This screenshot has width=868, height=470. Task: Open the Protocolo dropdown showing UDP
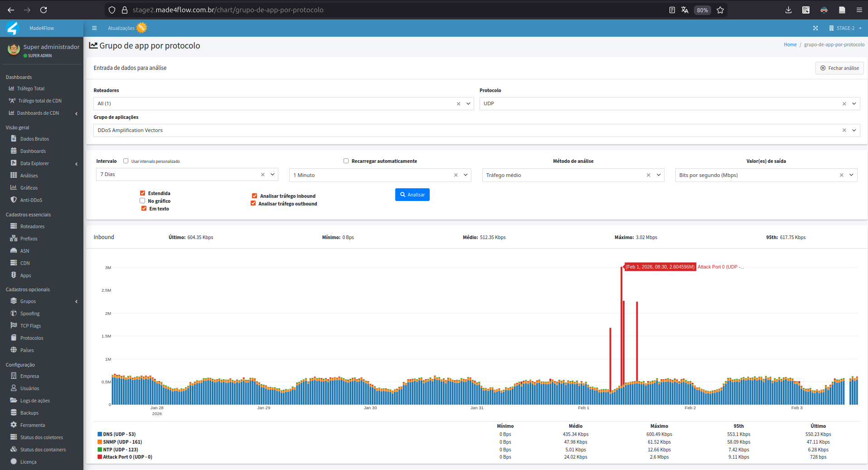(854, 103)
